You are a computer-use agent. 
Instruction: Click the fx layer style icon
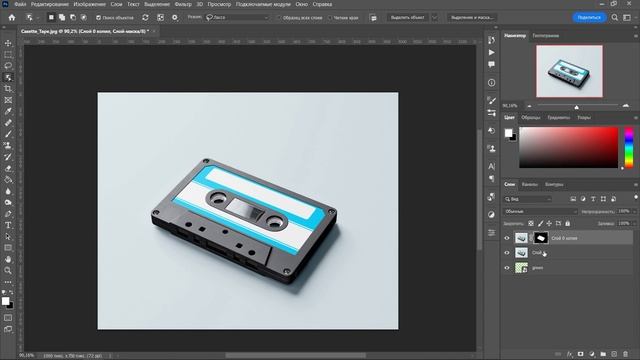pos(569,354)
